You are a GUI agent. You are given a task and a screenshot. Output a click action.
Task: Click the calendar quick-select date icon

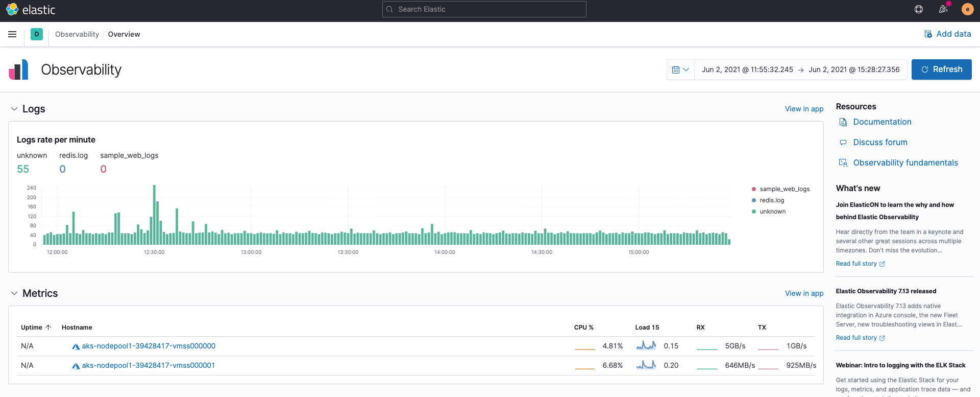tap(680, 69)
